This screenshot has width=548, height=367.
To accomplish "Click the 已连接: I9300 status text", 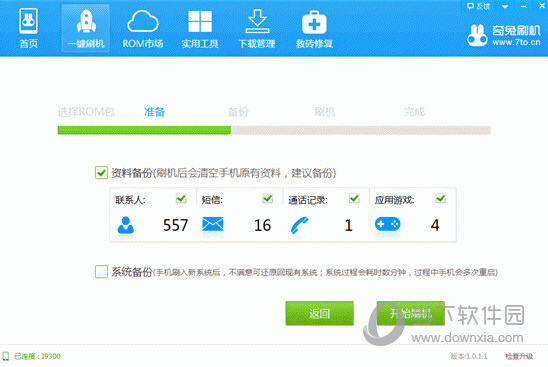I will click(37, 356).
